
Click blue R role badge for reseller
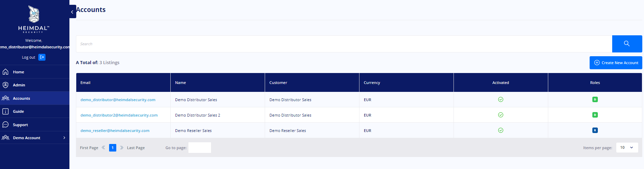tap(595, 130)
